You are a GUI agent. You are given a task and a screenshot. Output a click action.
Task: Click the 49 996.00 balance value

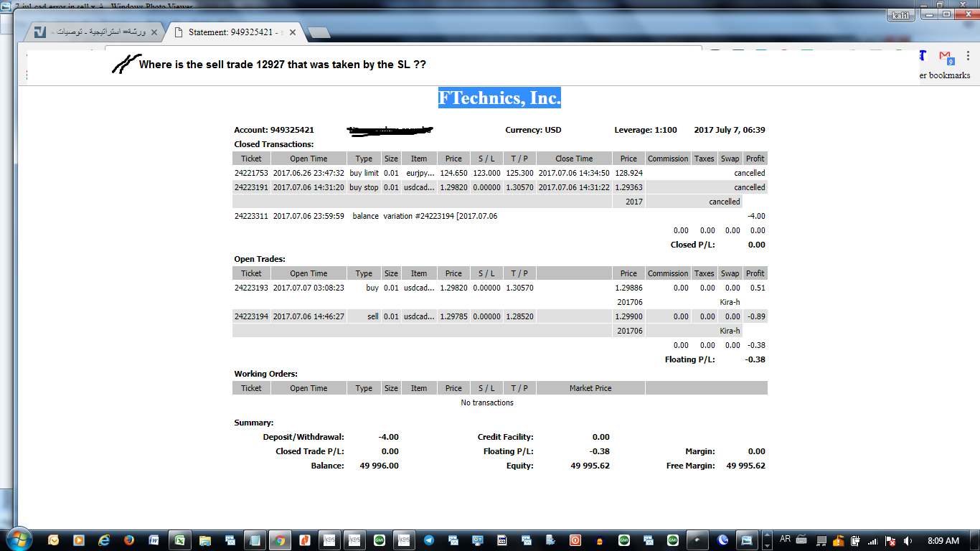pyautogui.click(x=379, y=466)
